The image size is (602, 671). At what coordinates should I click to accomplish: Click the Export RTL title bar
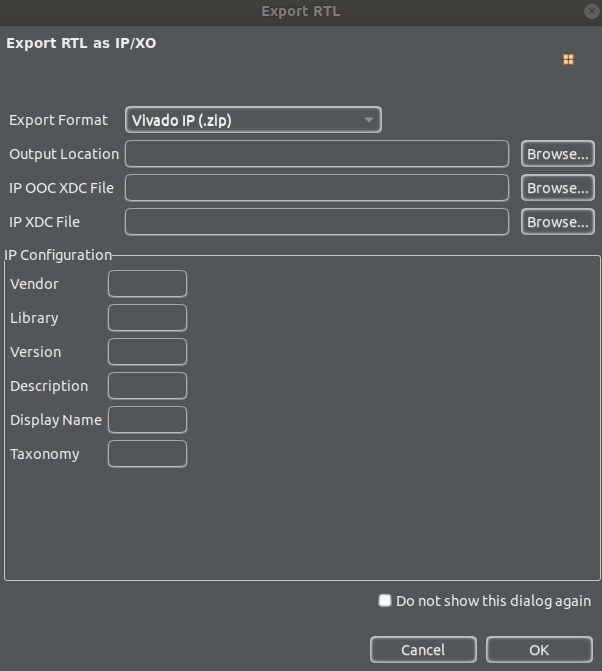coord(300,11)
